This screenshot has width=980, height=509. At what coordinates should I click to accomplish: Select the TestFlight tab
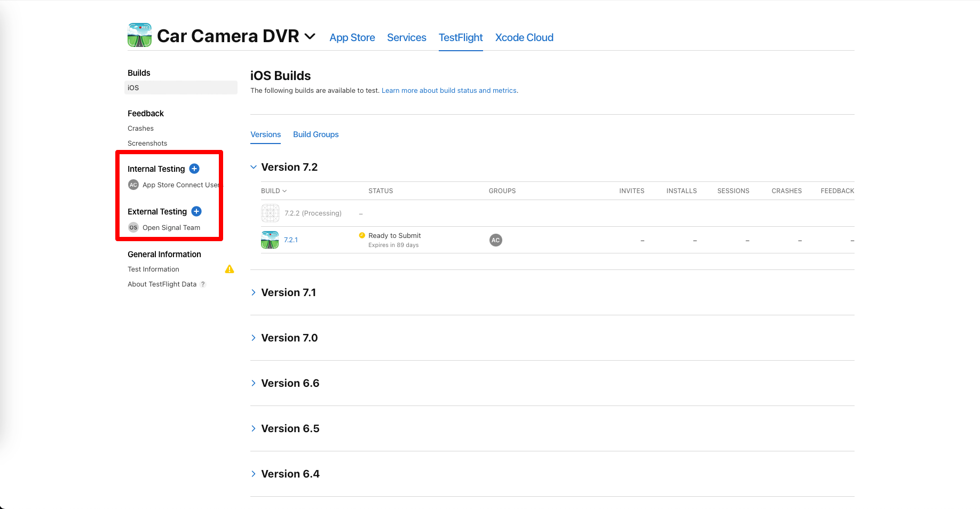point(461,37)
